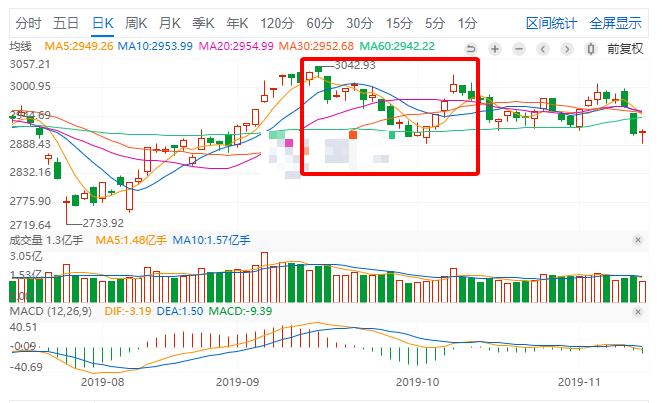Image resolution: width=665 pixels, height=403 pixels.
Task: Click the candlestick style icon
Action: (x=590, y=49)
